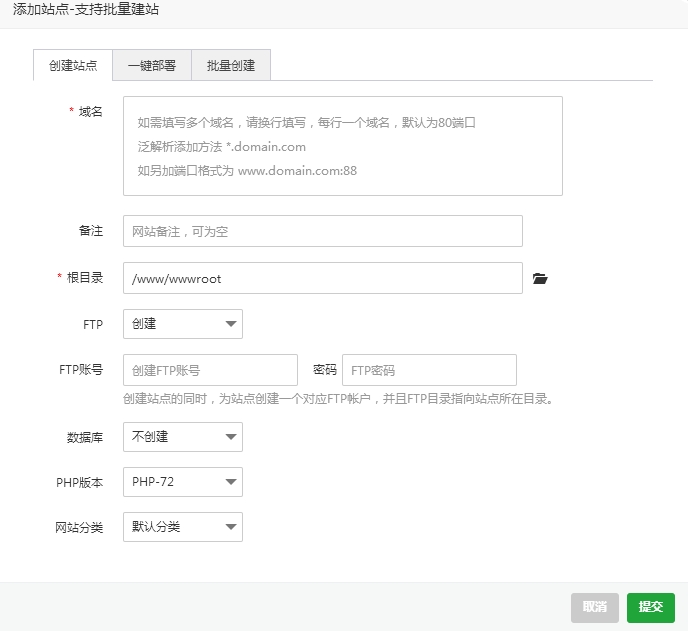The width and height of the screenshot is (688, 631).
Task: Click the 网站分类 label text
Action: [79, 527]
